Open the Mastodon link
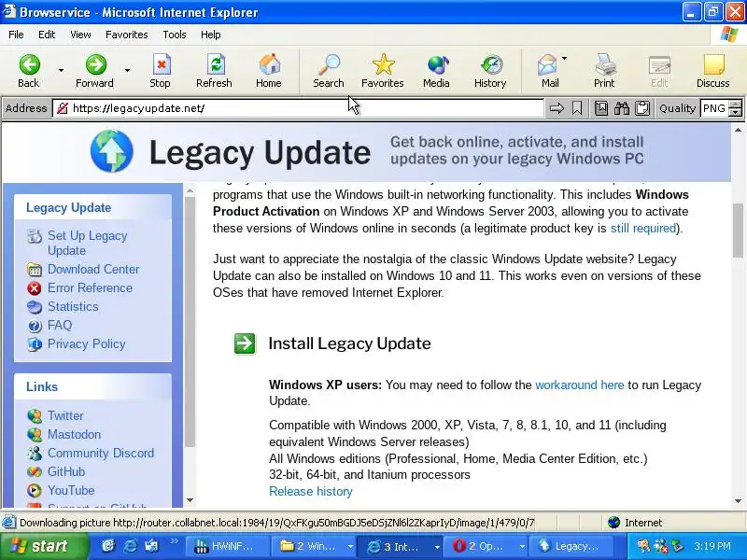The width and height of the screenshot is (747, 560). click(75, 434)
